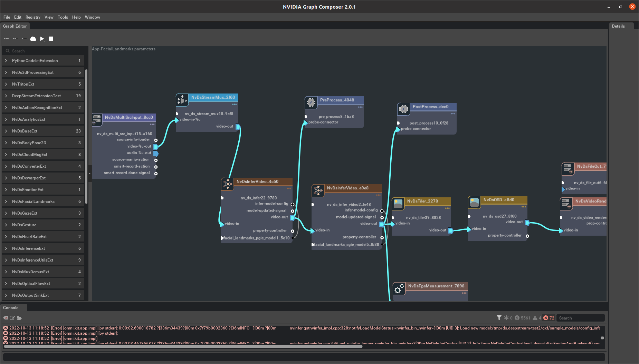The image size is (639, 364).
Task: Click the cloud registry icon in toolbar
Action: coord(33,39)
